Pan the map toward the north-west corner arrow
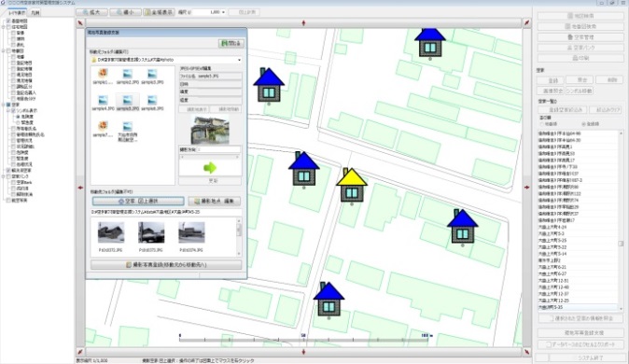 80,23
